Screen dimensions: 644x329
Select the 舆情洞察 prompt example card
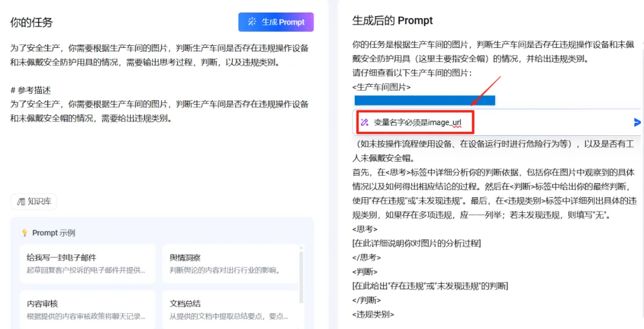click(x=230, y=263)
